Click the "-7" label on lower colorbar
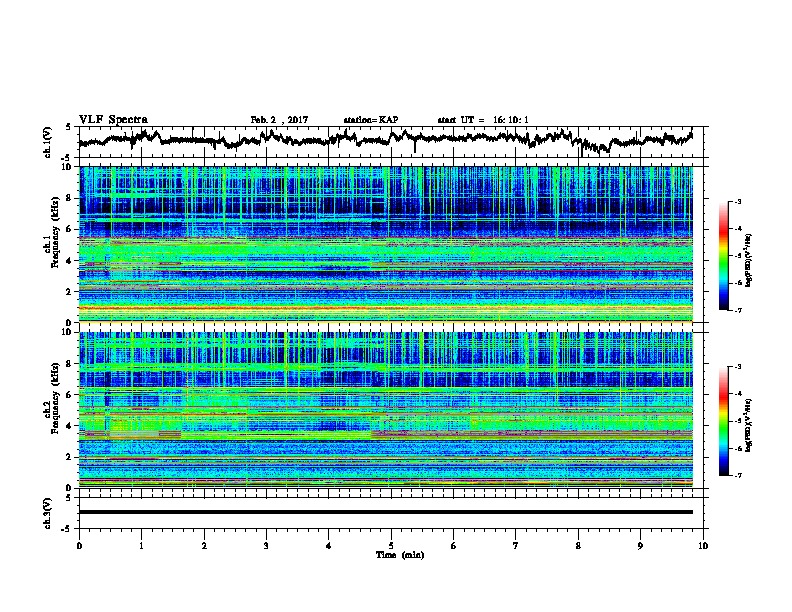 pos(737,475)
